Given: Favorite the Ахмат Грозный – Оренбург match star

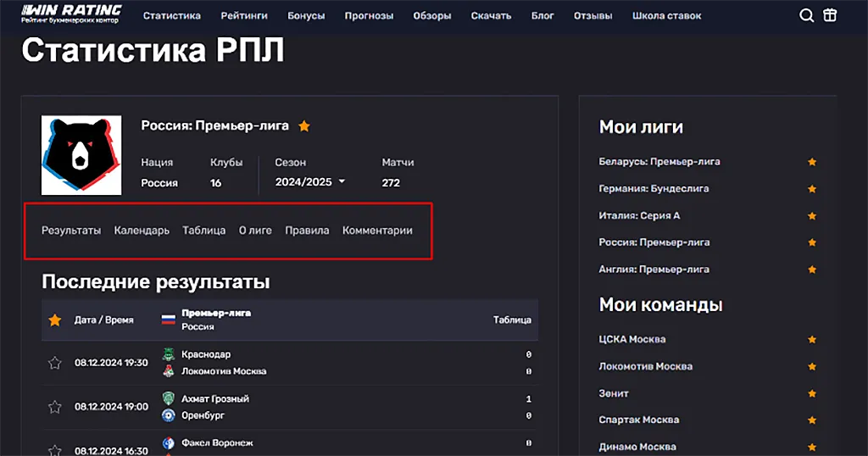Looking at the screenshot, I should tap(55, 408).
